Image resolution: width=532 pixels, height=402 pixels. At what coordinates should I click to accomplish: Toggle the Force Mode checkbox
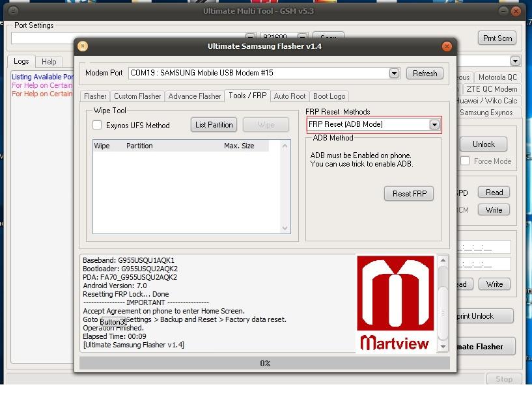(465, 161)
